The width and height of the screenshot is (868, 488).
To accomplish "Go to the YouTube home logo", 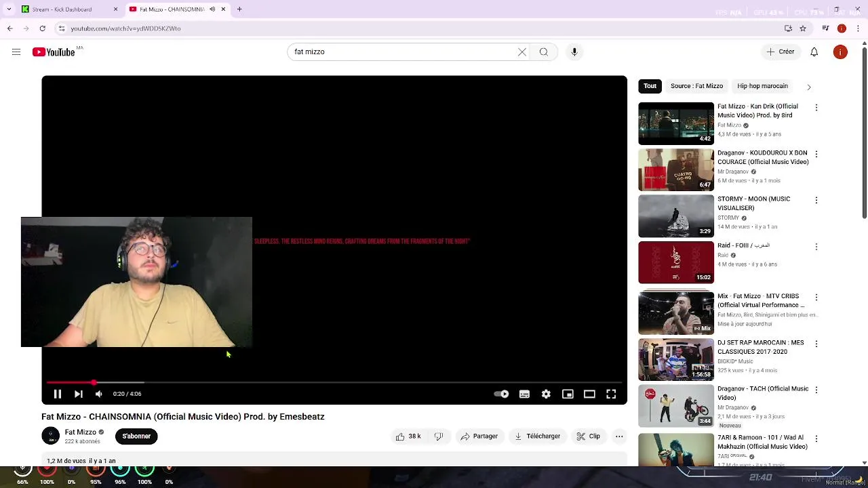I will pyautogui.click(x=54, y=52).
